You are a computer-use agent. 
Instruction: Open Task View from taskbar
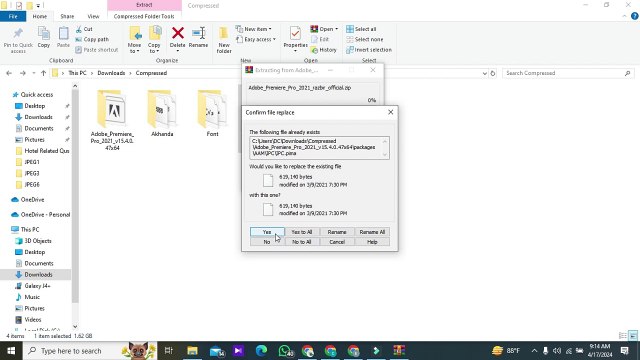point(168,351)
